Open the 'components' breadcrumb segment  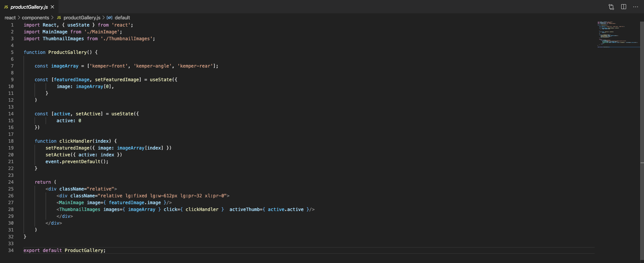tap(35, 17)
